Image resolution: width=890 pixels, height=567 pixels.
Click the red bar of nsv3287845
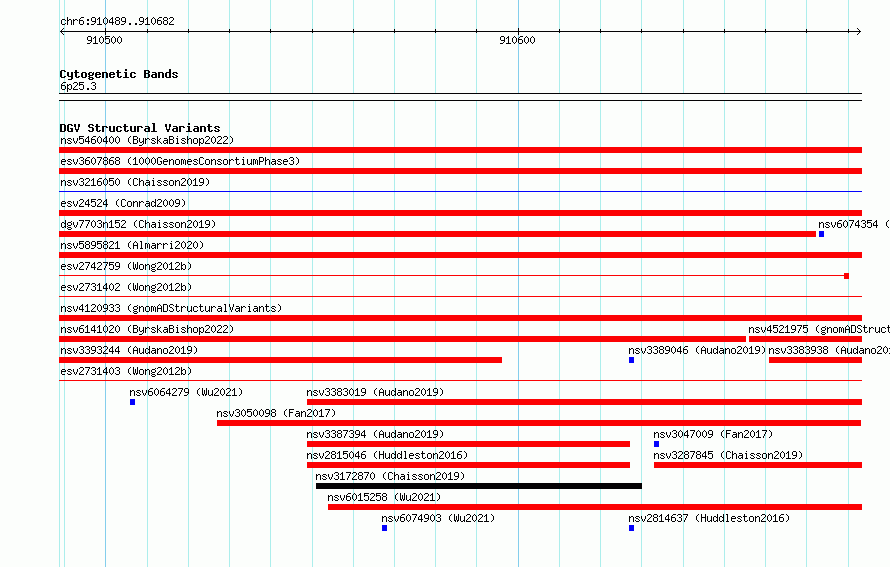pyautogui.click(x=758, y=465)
